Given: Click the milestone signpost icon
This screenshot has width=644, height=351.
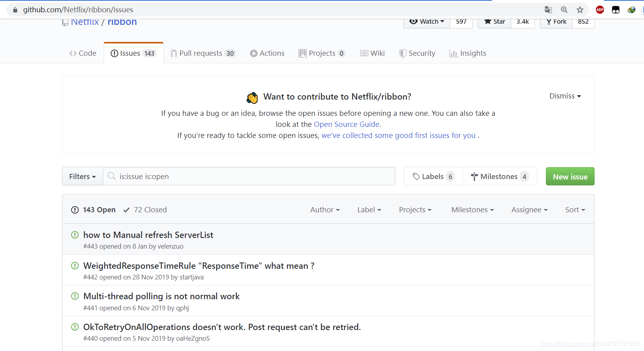Looking at the screenshot, I should (474, 177).
